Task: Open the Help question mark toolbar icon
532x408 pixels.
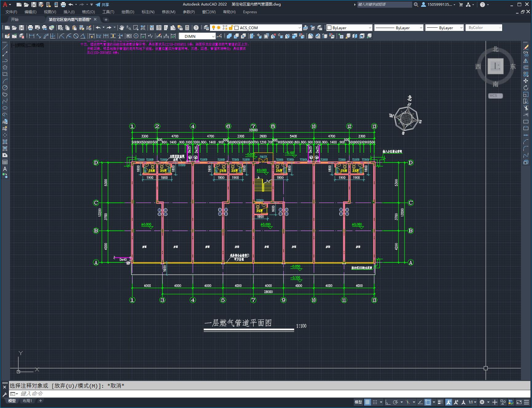Action: tap(196, 28)
